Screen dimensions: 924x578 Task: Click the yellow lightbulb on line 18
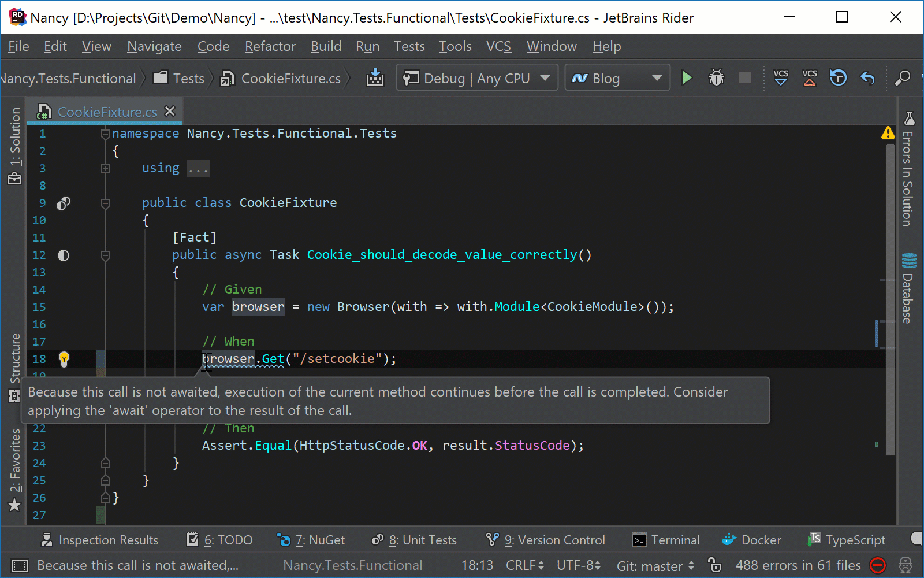[64, 359]
